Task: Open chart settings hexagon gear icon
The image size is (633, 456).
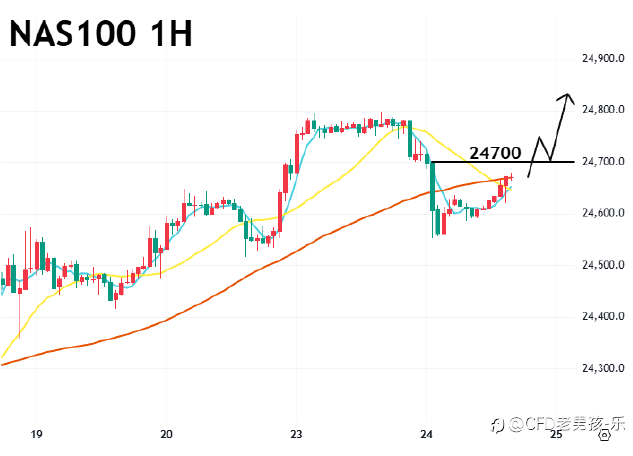Action: pyautogui.click(x=604, y=435)
